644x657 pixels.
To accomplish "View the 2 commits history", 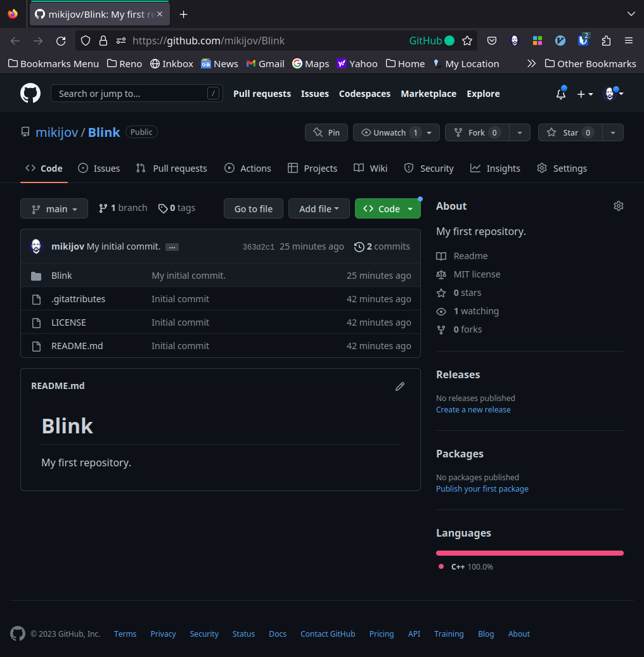I will pos(382,247).
